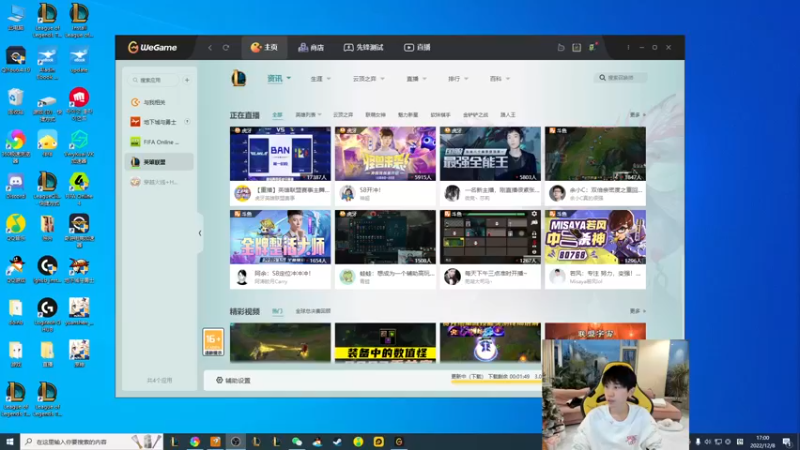
Task: Select the 全球总决赛回顾 video tab
Action: tap(313, 311)
